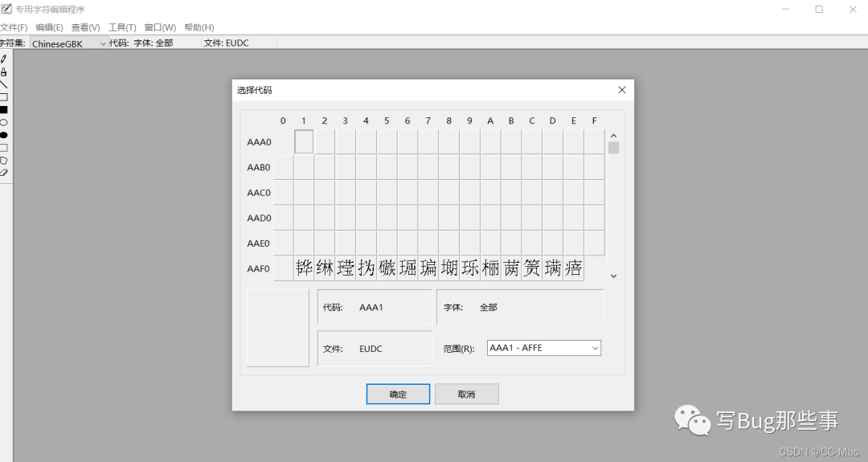Screen dimensions: 868x462
Task: Select the character in row AAF0 column E
Action: [574, 268]
